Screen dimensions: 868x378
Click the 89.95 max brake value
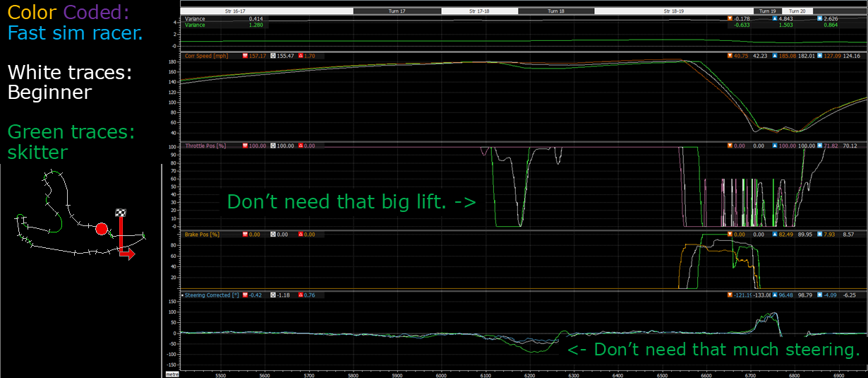pyautogui.click(x=806, y=234)
